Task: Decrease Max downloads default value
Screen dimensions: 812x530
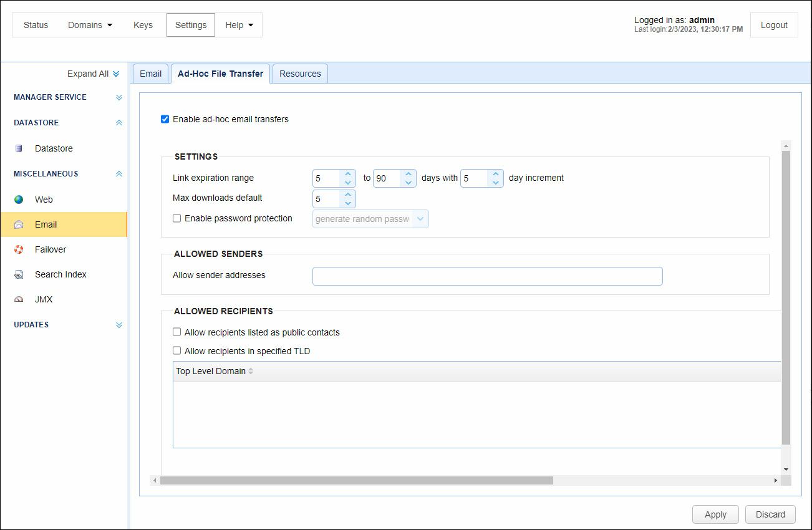Action: (348, 203)
